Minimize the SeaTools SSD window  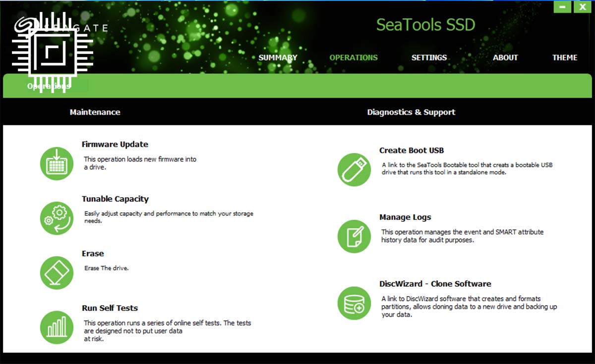[562, 6]
